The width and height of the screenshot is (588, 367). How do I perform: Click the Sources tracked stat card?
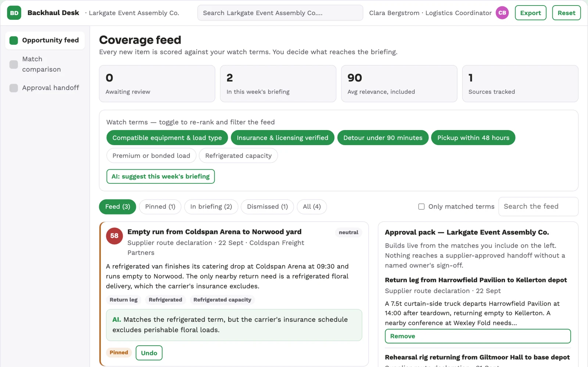point(520,84)
